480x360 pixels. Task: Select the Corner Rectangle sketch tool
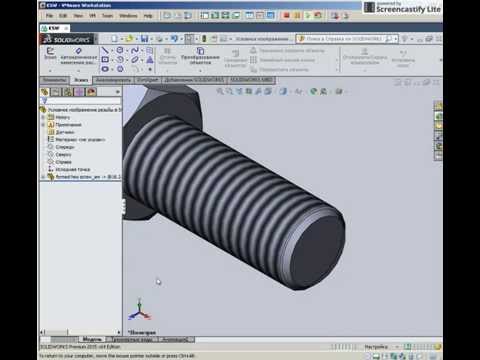pos(105,60)
